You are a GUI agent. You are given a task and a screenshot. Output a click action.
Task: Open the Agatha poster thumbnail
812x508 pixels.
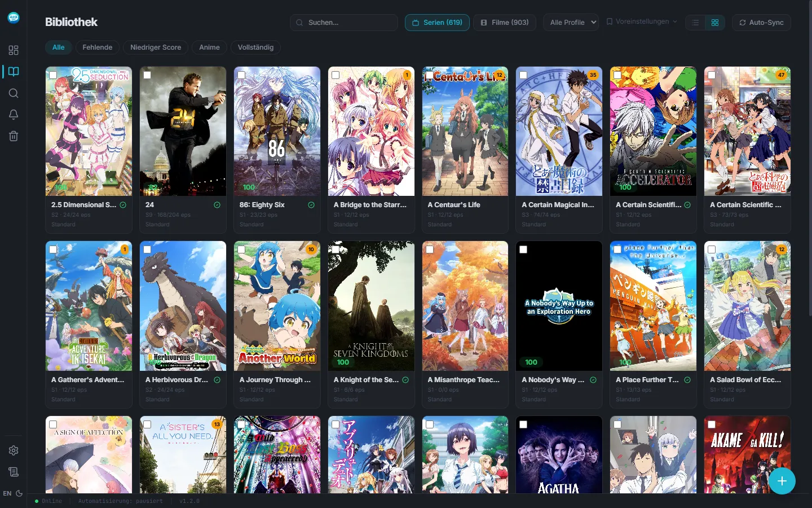click(x=559, y=455)
